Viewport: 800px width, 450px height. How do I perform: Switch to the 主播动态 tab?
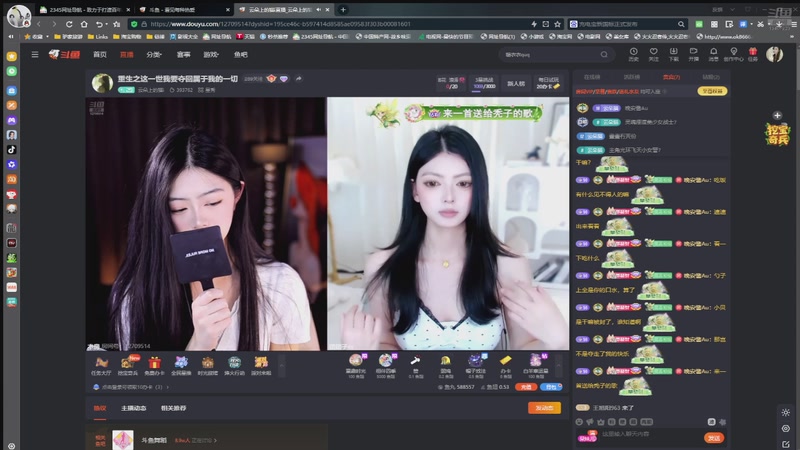(x=134, y=408)
